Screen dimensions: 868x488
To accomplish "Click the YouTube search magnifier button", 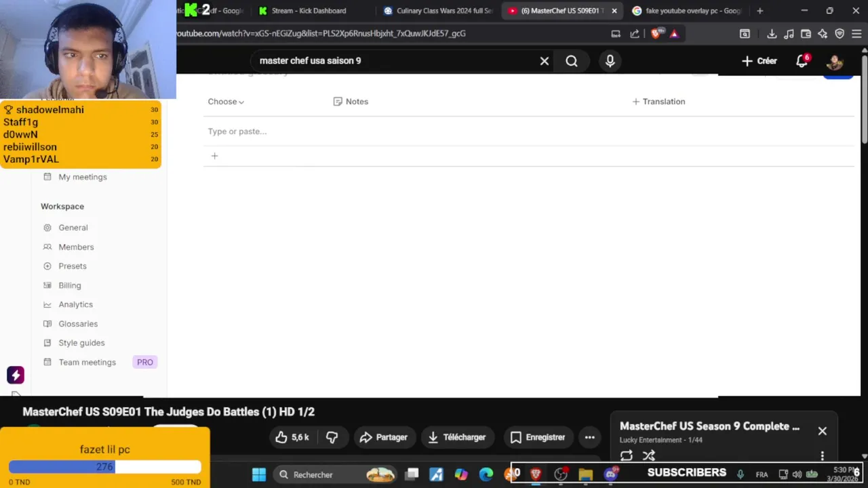I will pyautogui.click(x=572, y=61).
